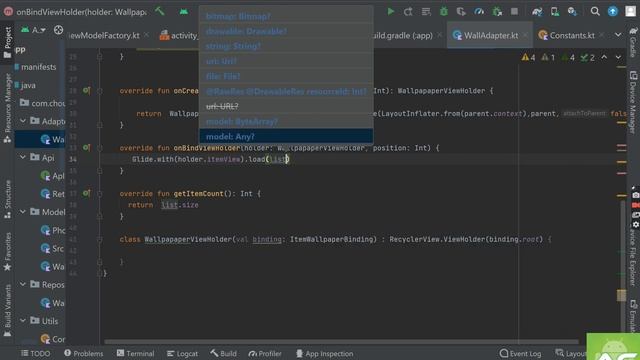Viewport: 640px width, 360px height.
Task: Open the profiler gauge icon in toolbar
Action: coord(479,11)
